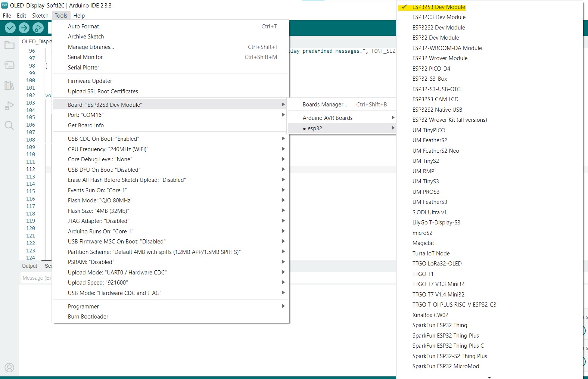Open Serial Plotter
Screen dimensions: 588x379
coord(170,68)
